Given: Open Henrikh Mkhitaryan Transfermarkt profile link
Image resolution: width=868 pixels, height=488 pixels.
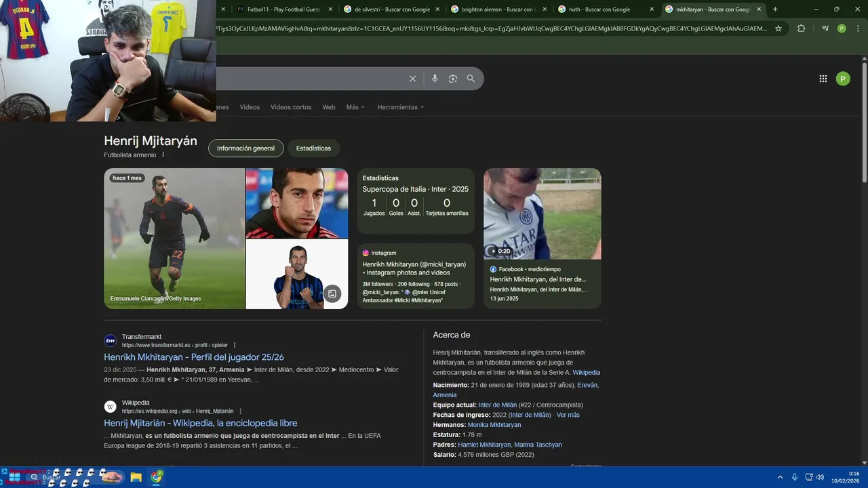Looking at the screenshot, I should [x=194, y=357].
